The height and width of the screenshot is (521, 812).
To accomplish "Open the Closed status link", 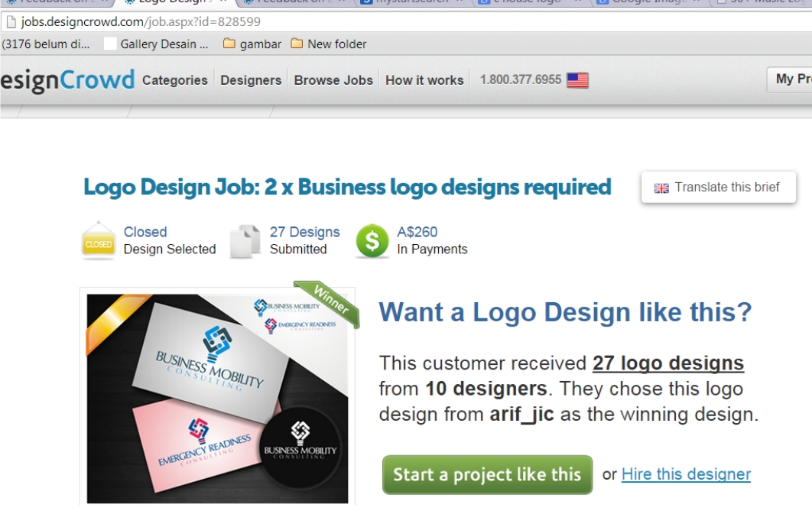I will (145, 232).
